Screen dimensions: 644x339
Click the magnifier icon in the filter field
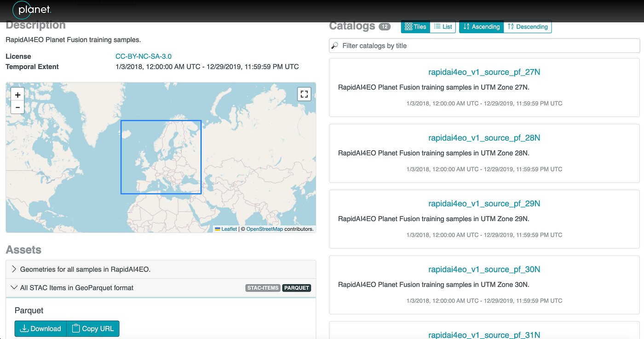point(335,46)
